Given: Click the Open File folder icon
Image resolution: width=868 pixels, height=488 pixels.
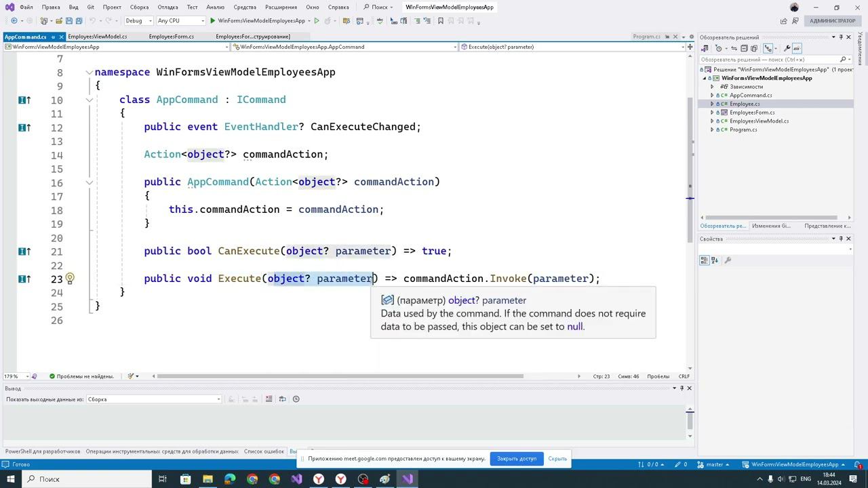Looking at the screenshot, I should pos(58,21).
